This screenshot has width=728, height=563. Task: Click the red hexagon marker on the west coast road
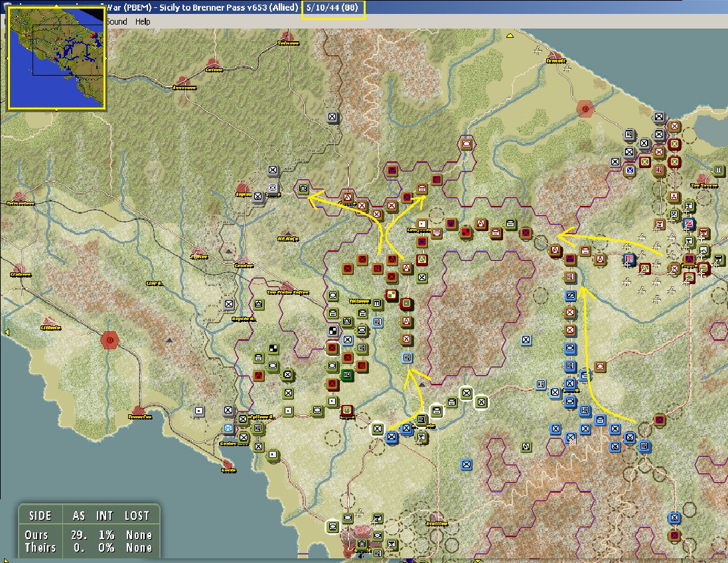click(x=110, y=340)
